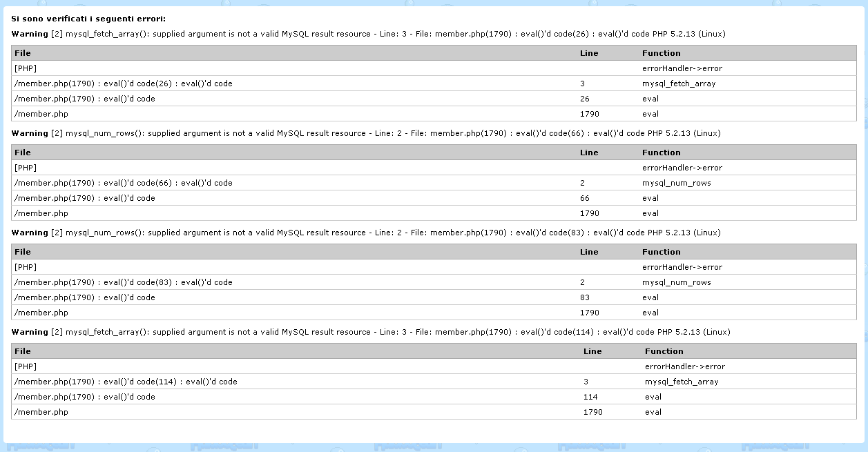Select the line number 66 cell
Image resolution: width=868 pixels, height=452 pixels.
[585, 198]
